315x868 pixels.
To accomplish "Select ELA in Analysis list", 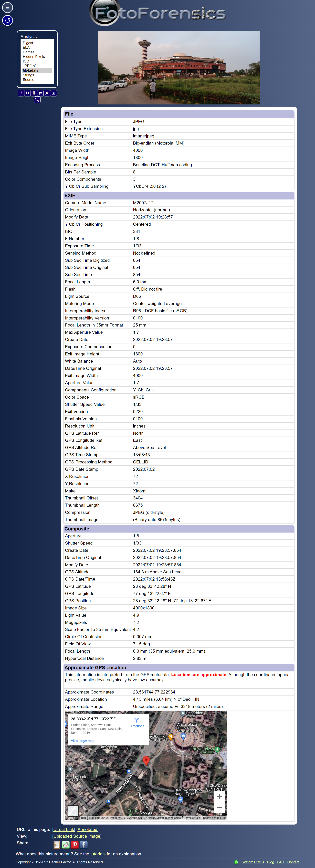I will [x=26, y=48].
